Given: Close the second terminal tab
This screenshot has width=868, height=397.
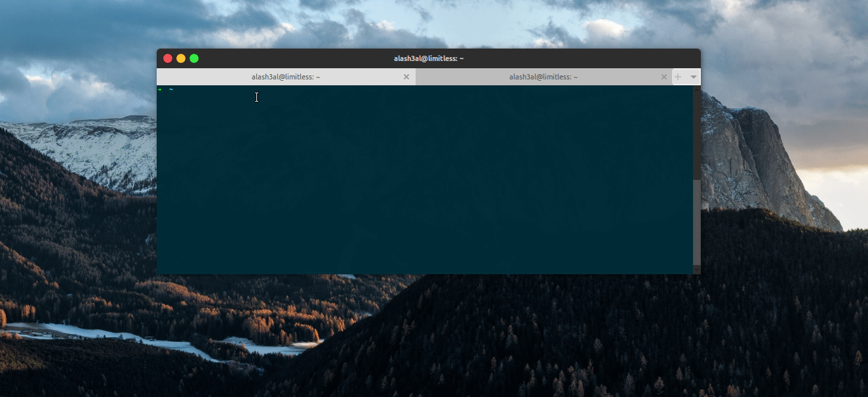Looking at the screenshot, I should [664, 77].
